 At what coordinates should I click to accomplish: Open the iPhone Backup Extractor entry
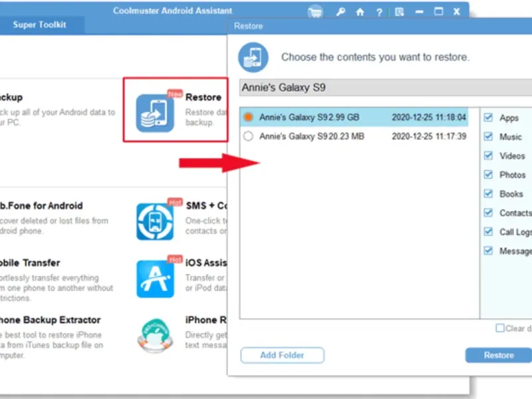(x=51, y=320)
